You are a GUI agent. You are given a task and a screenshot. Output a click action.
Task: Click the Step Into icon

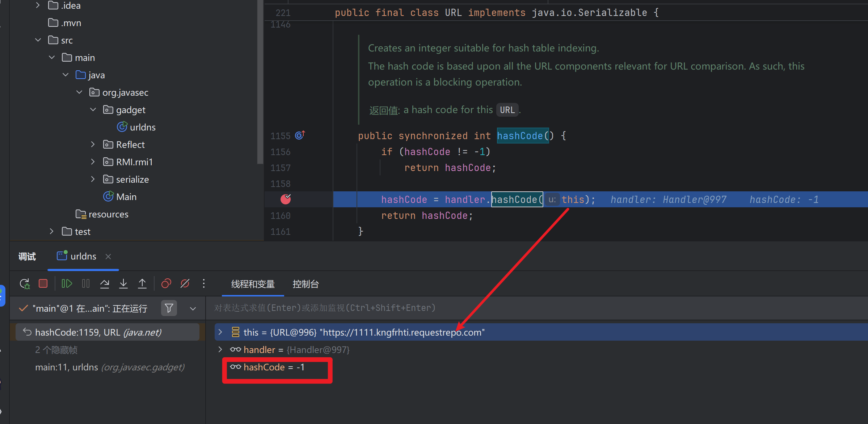tap(123, 284)
